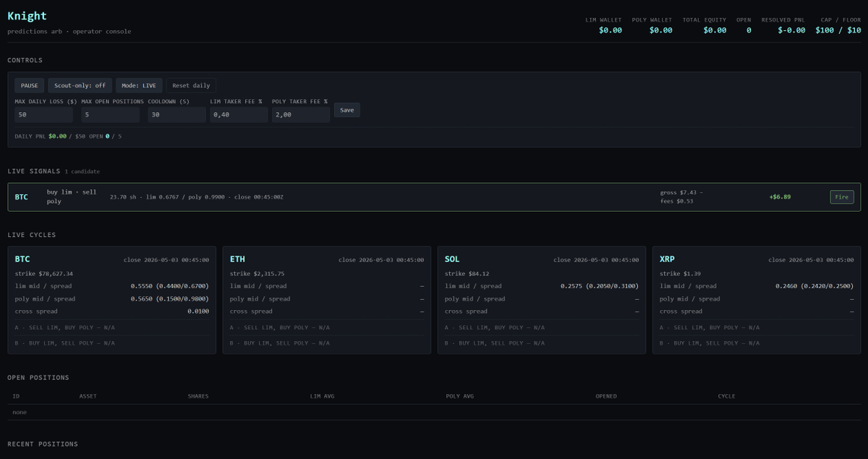This screenshot has height=459, width=868.
Task: Click the DAILY PNL $0.00 status
Action: [x=41, y=136]
